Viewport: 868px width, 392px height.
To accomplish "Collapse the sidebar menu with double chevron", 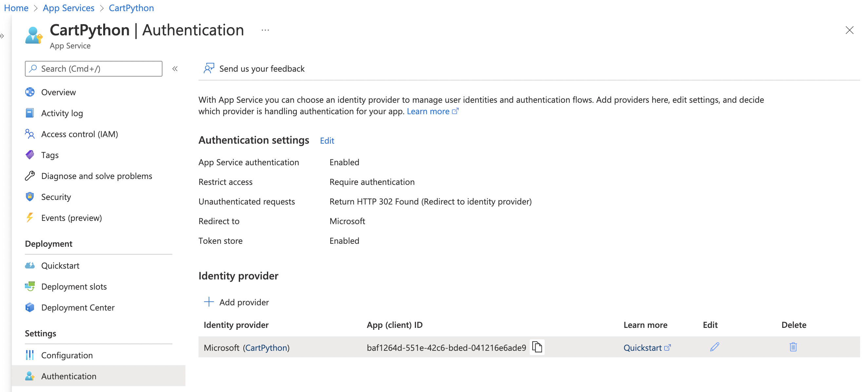I will tap(175, 69).
